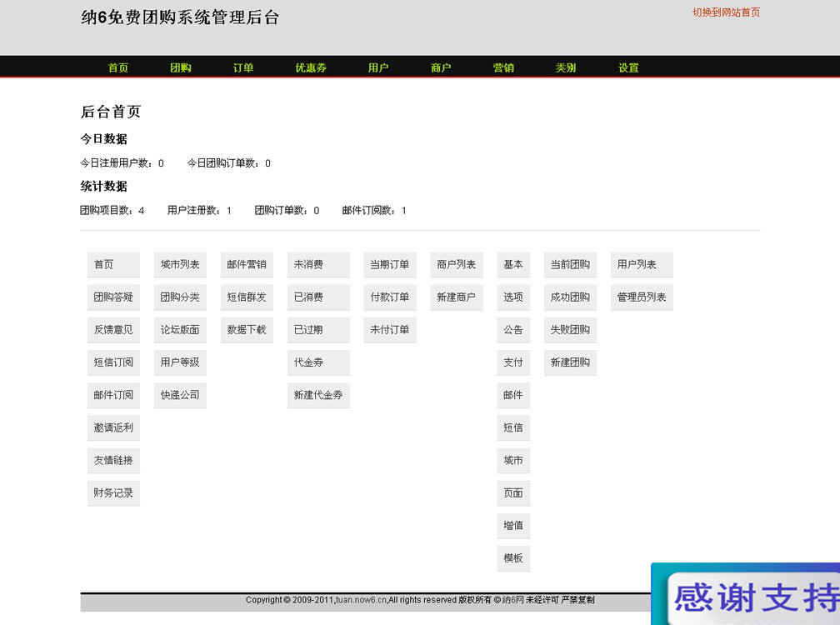Open the 城市列表 shortcut

pos(180,264)
